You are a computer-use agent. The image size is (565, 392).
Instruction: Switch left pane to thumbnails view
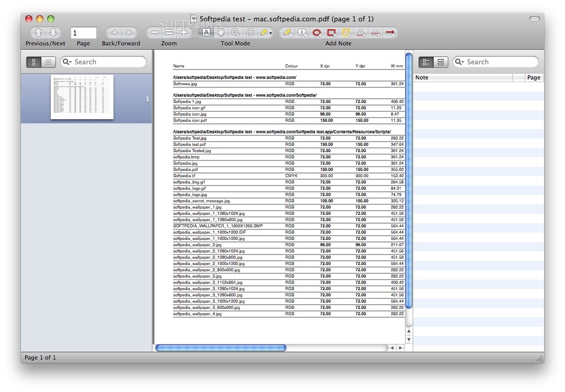[34, 62]
